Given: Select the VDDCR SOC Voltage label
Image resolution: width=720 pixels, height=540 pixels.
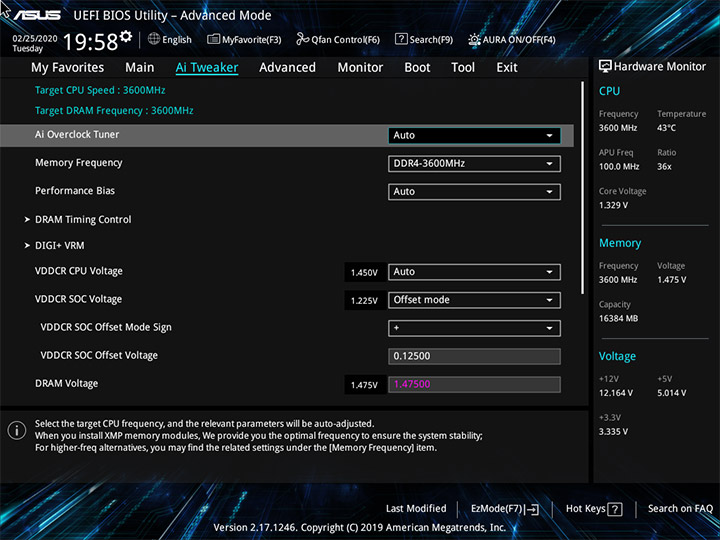Looking at the screenshot, I should [x=79, y=299].
